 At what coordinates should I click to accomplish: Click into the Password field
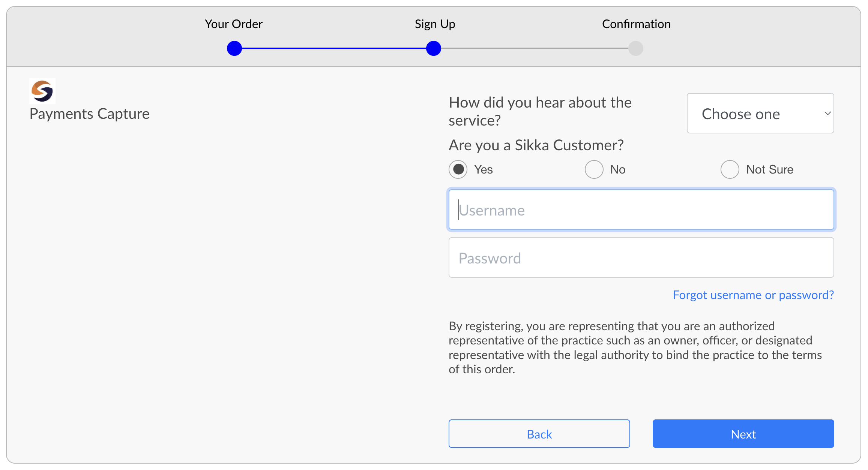pos(641,258)
